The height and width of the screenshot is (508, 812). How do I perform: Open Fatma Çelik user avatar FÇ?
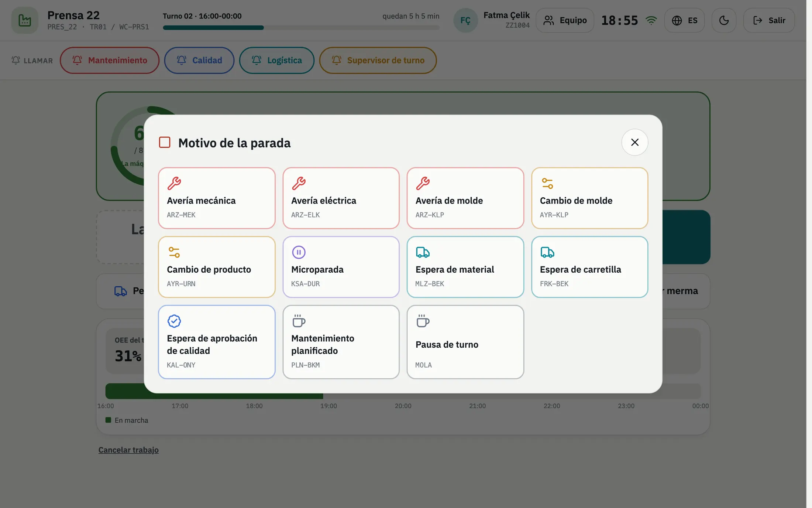coord(465,20)
